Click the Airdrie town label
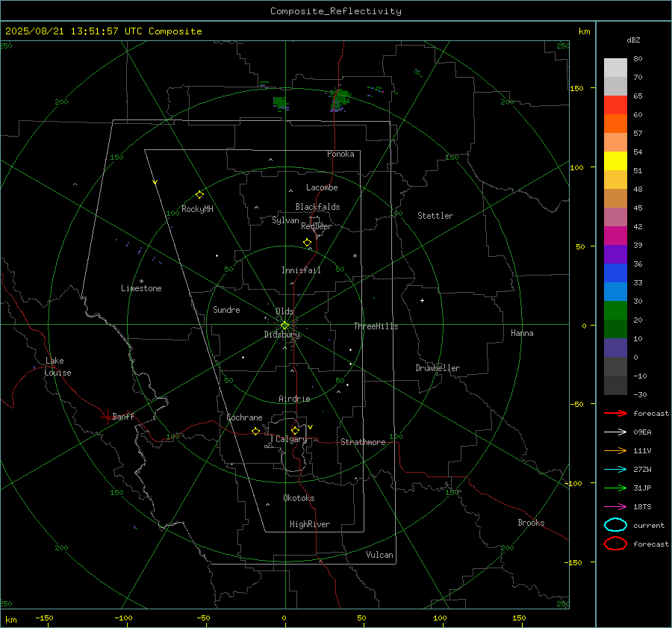 [x=294, y=399]
